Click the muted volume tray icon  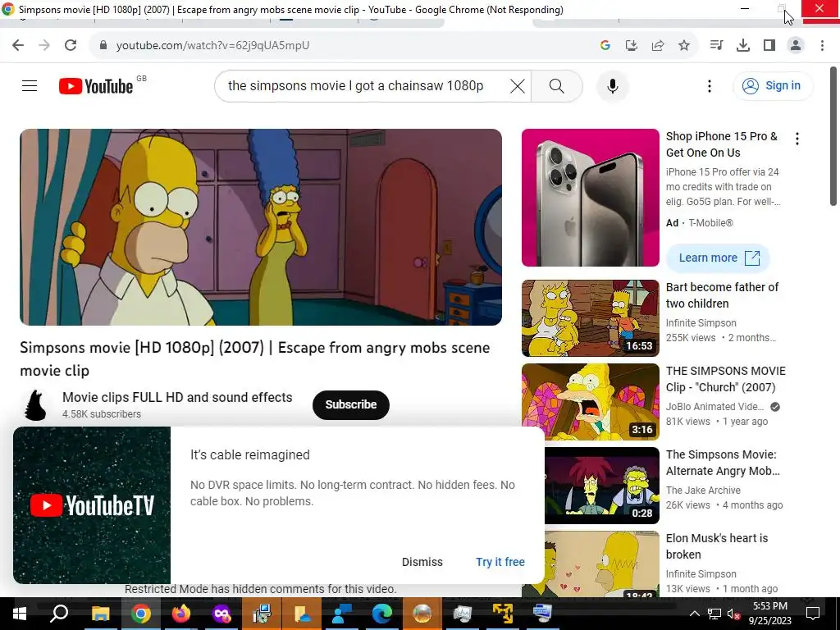click(733, 614)
